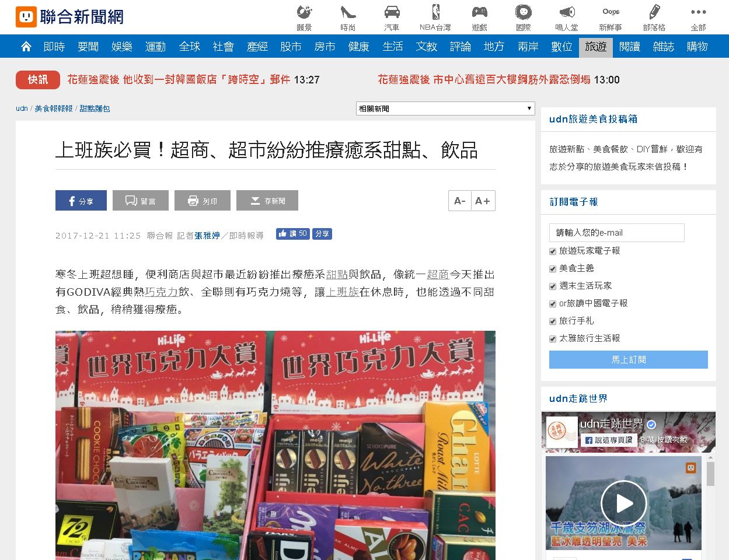Open breadcrumb link 甜點麵包

[x=95, y=108]
